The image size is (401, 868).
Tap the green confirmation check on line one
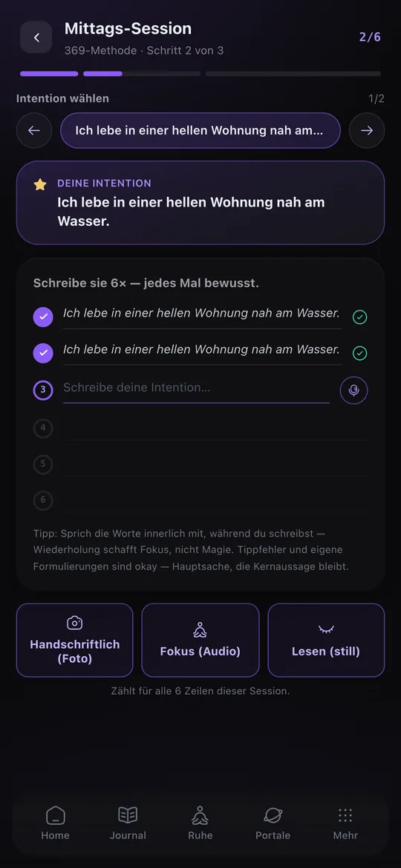point(360,317)
